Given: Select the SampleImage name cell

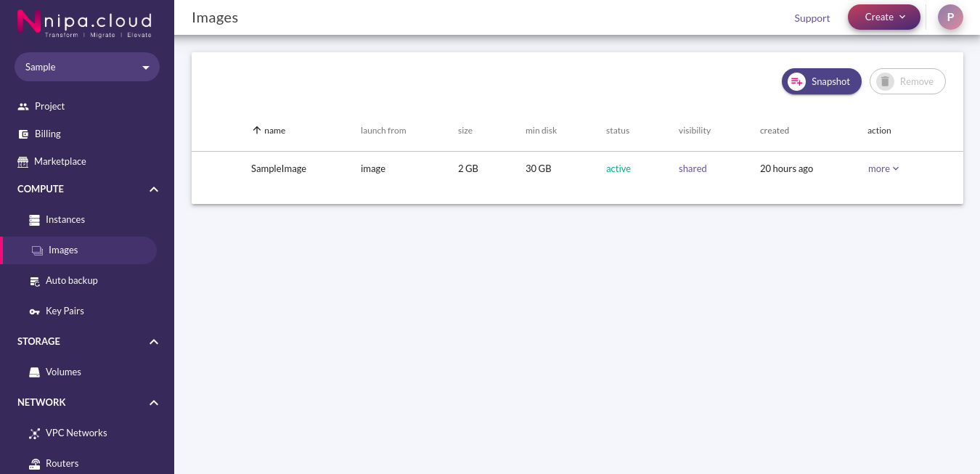Looking at the screenshot, I should point(279,168).
